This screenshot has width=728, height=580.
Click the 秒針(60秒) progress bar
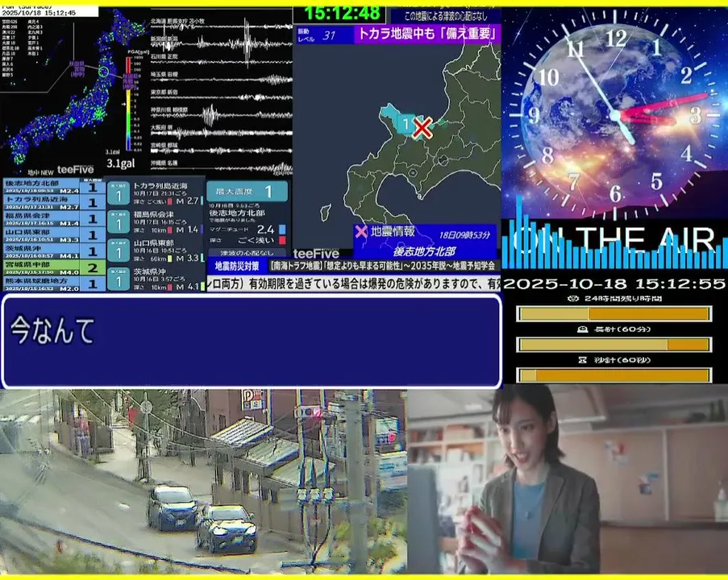point(614,375)
